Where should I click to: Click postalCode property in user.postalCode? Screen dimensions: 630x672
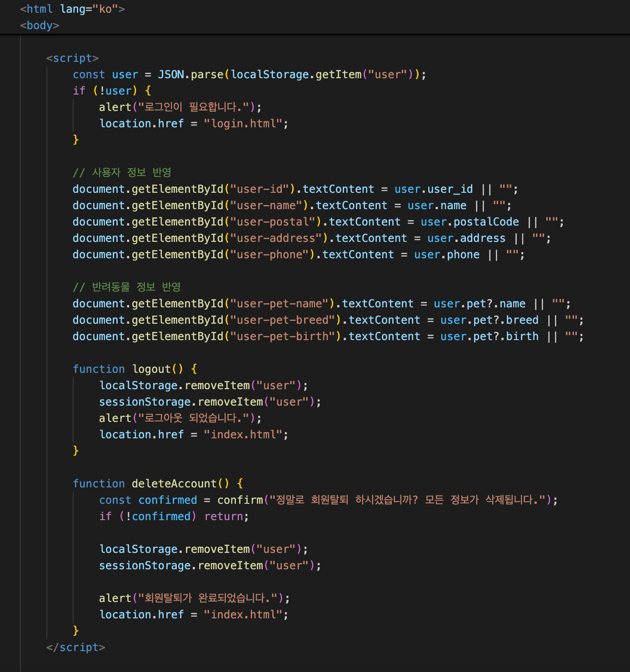(x=486, y=222)
